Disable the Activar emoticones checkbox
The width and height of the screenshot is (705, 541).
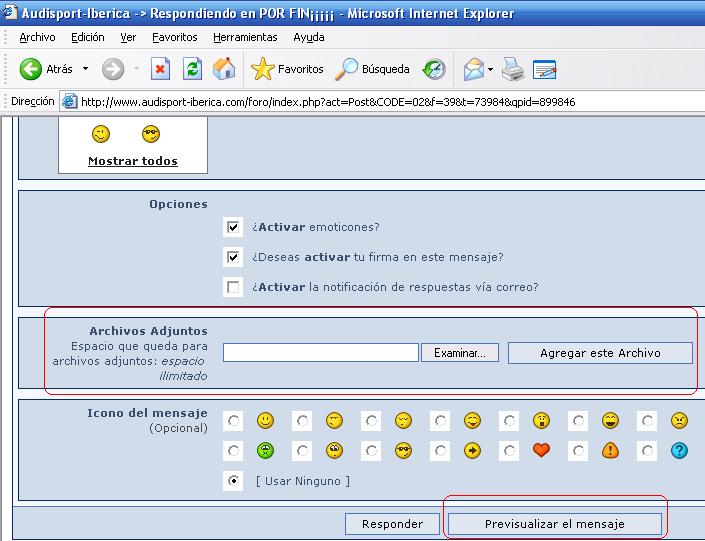pos(233,227)
